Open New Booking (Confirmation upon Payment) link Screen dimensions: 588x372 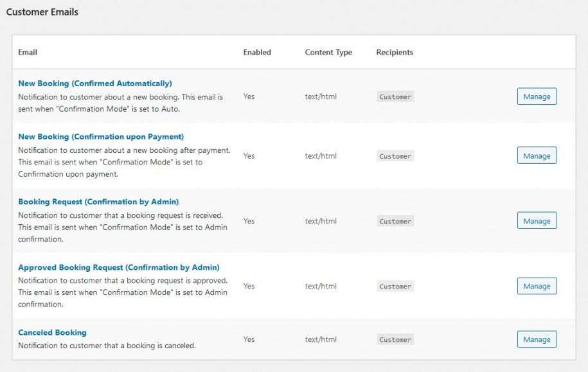101,137
